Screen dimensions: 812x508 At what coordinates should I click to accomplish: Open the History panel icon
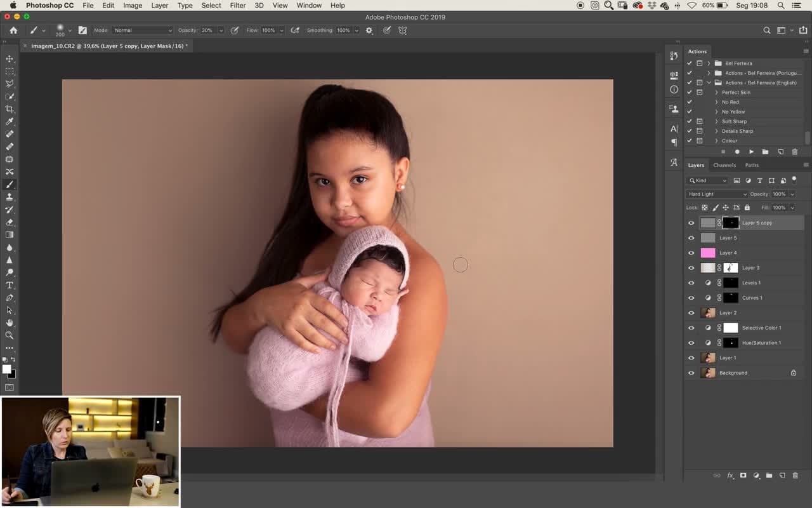pyautogui.click(x=674, y=56)
